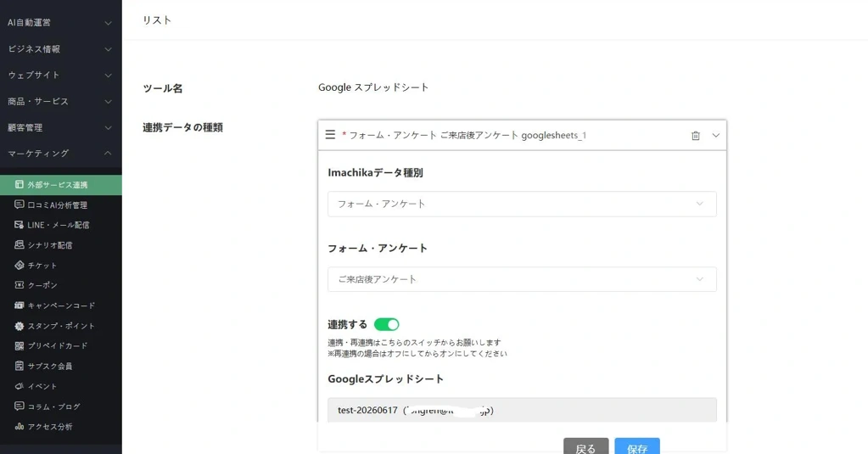Click the 口コミAI分析管理 icon in sidebar
Viewport: 868px width, 454px height.
pyautogui.click(x=20, y=205)
